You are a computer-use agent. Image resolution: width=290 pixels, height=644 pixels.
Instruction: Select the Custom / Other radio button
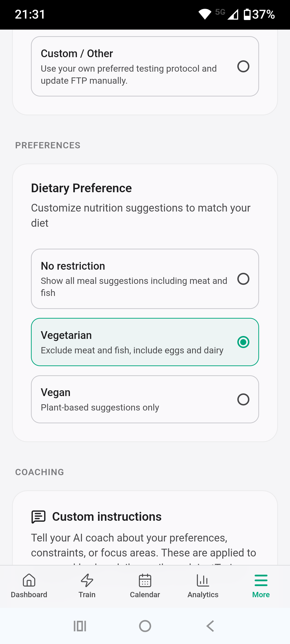pyautogui.click(x=243, y=67)
